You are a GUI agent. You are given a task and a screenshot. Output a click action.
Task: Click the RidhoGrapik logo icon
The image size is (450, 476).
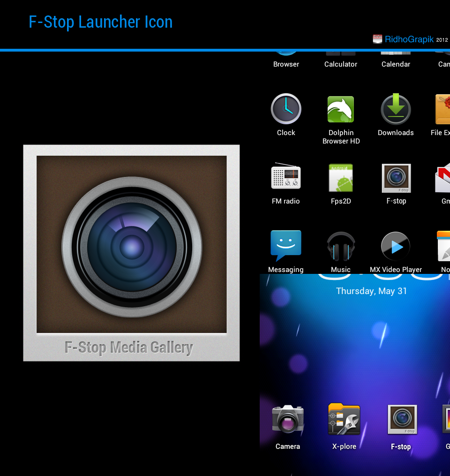pyautogui.click(x=377, y=39)
